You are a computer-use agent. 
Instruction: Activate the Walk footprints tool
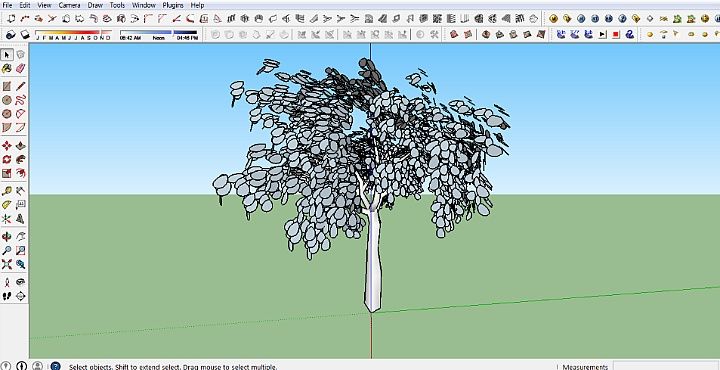click(6, 296)
